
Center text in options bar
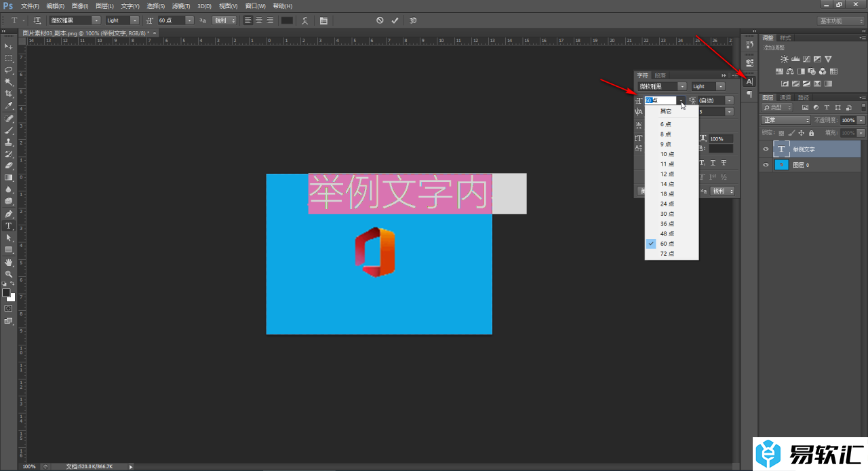click(259, 20)
